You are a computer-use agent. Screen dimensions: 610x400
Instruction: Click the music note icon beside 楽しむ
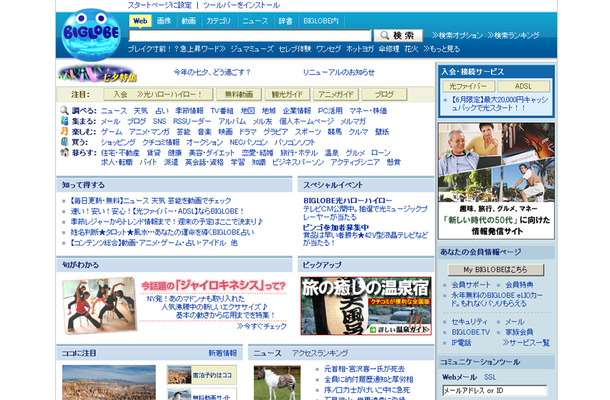tap(64, 132)
